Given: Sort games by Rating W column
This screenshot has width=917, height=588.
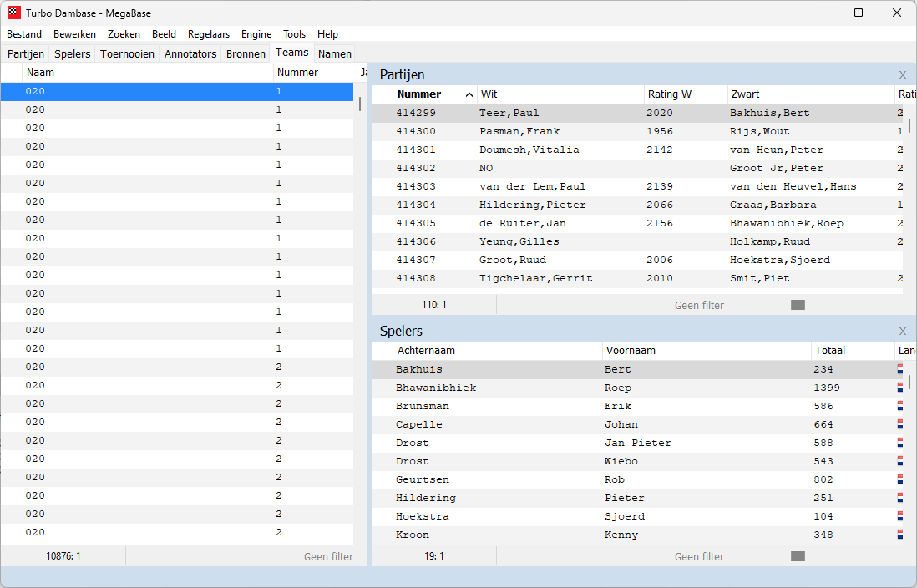Looking at the screenshot, I should pyautogui.click(x=686, y=94).
